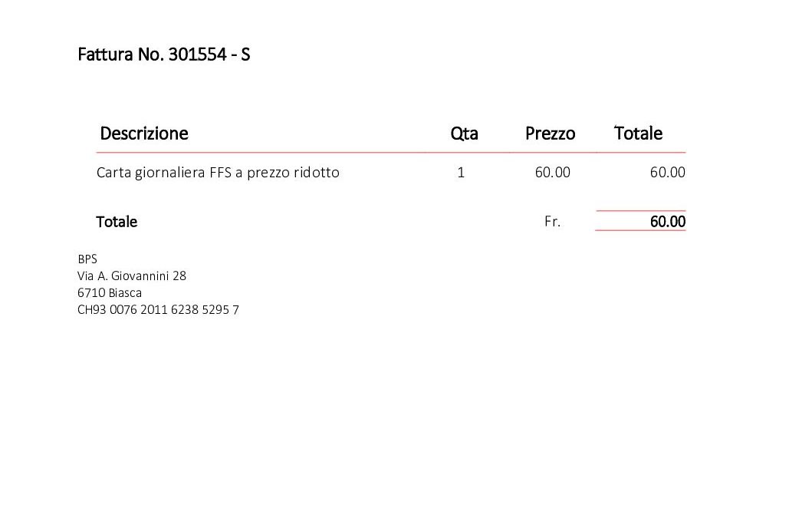The image size is (812, 518).
Task: Click the 'BPS' name line
Action: (x=87, y=259)
